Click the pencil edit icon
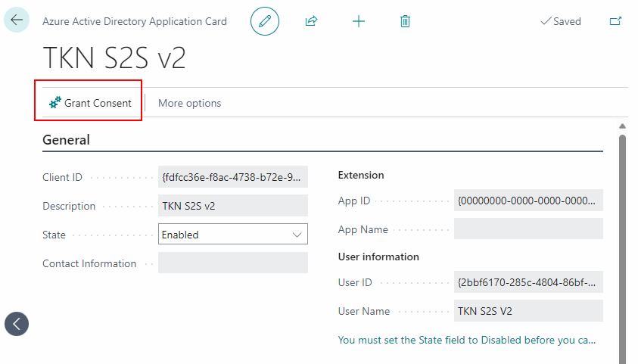 click(x=265, y=21)
